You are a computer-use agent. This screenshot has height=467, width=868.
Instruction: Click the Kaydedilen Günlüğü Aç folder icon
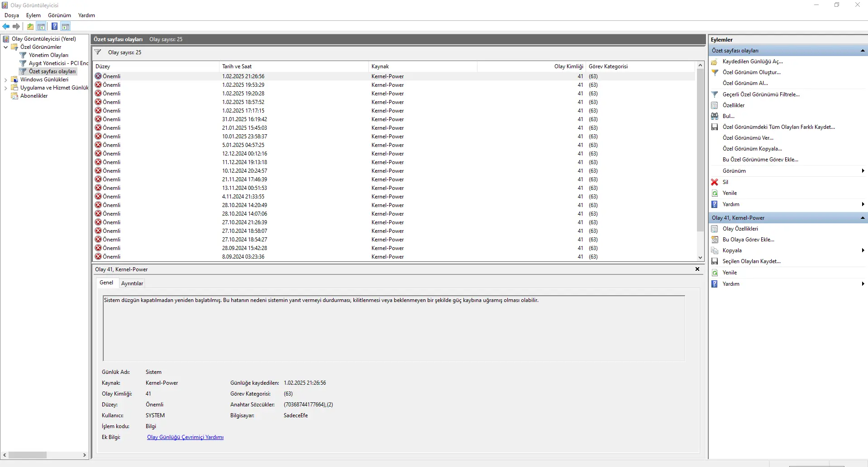pos(715,61)
